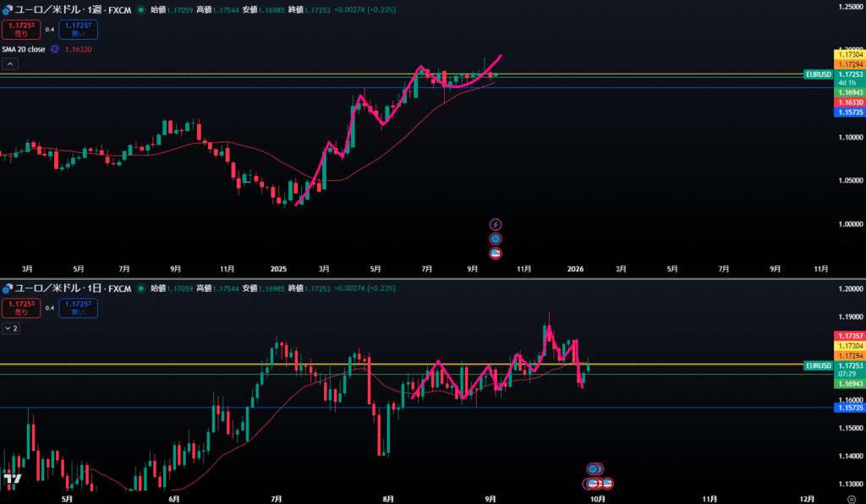Click the EUR/USD flag icon in daily chart title

pyautogui.click(x=8, y=288)
